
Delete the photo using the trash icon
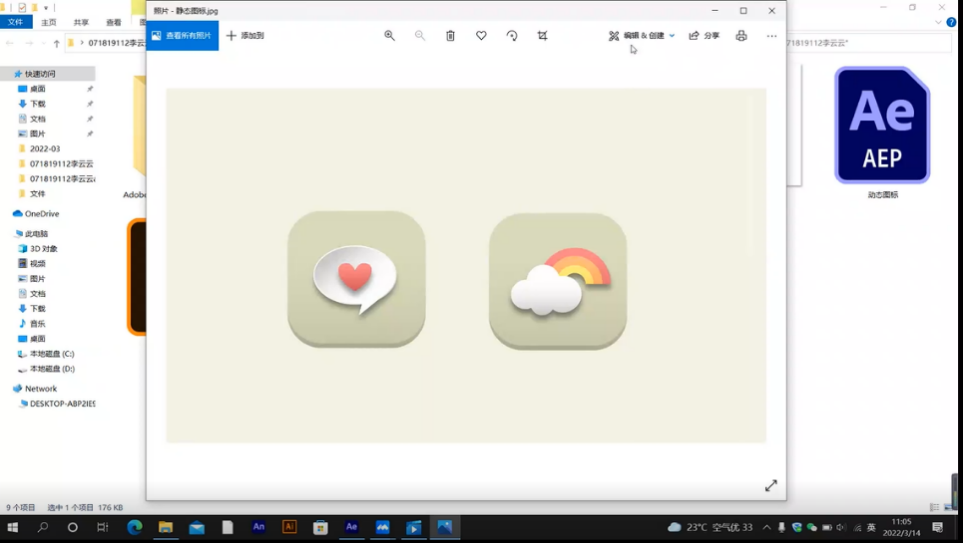coord(450,36)
